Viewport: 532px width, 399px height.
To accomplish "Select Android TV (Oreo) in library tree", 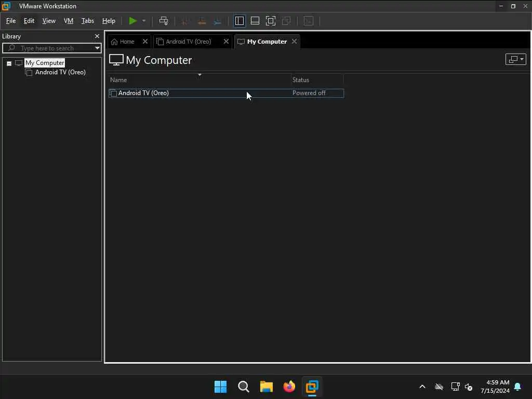I will coord(60,72).
